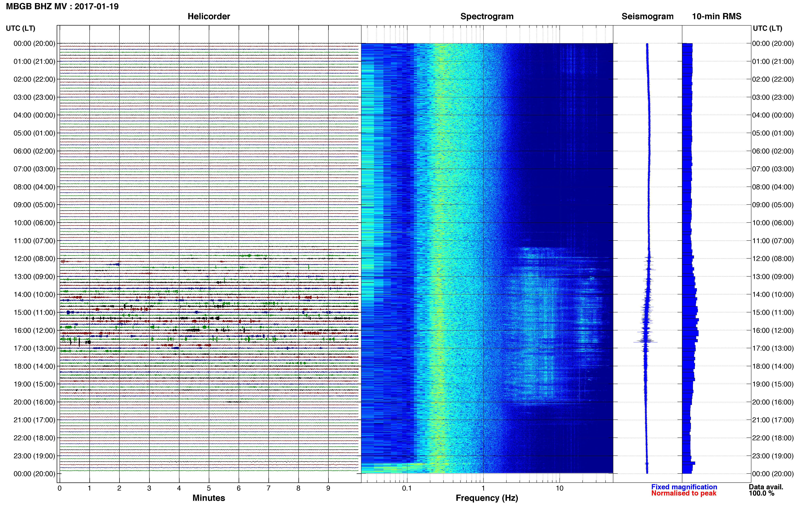This screenshot has width=812, height=508.
Task: Click the 11:00 (07:00) label on helicorder axis
Action: pyautogui.click(x=34, y=241)
